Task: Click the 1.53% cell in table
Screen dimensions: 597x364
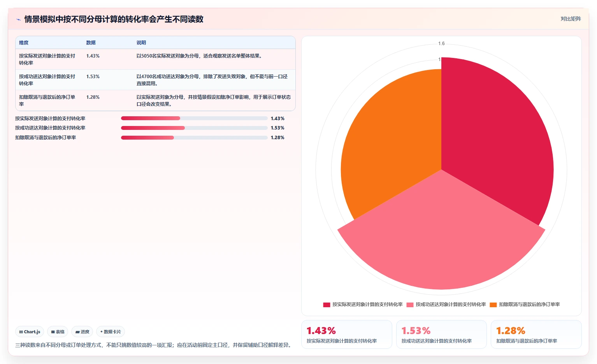Action: (x=93, y=77)
